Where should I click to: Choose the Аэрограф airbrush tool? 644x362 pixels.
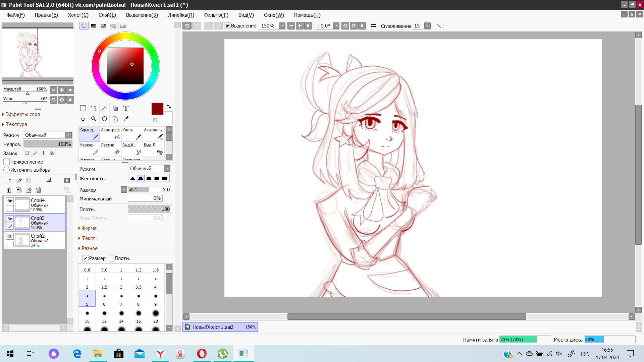coord(110,134)
